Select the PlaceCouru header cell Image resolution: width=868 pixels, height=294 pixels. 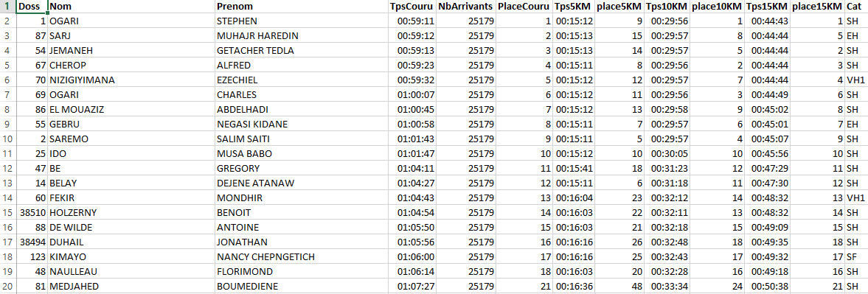524,7
